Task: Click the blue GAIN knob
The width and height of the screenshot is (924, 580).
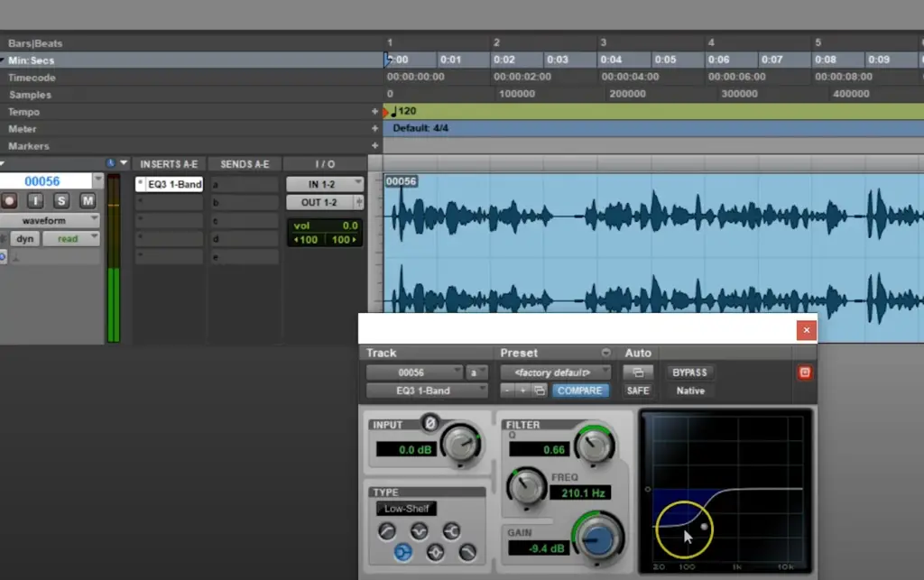Action: pyautogui.click(x=599, y=539)
